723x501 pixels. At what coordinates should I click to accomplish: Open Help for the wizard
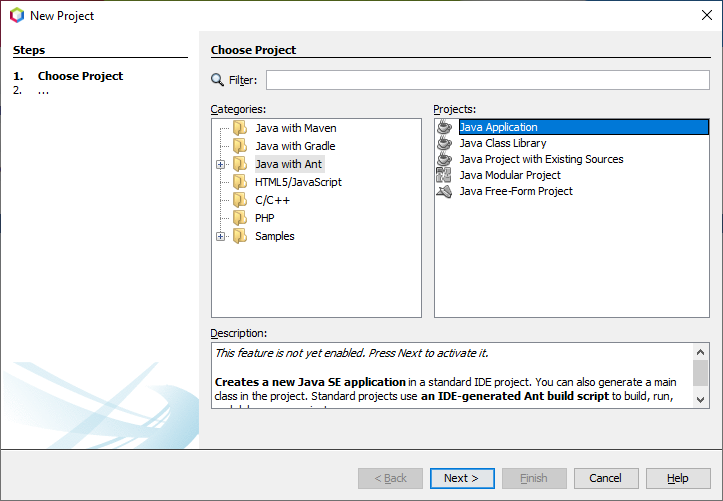pyautogui.click(x=678, y=478)
